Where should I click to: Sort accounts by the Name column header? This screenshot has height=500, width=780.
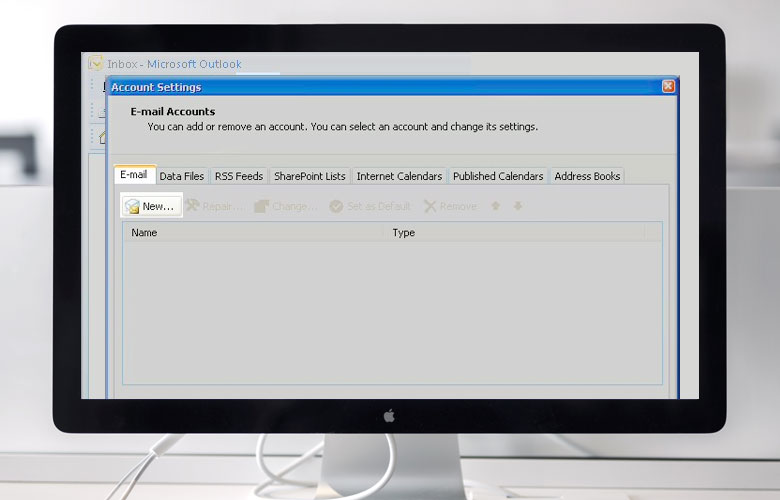coord(252,232)
